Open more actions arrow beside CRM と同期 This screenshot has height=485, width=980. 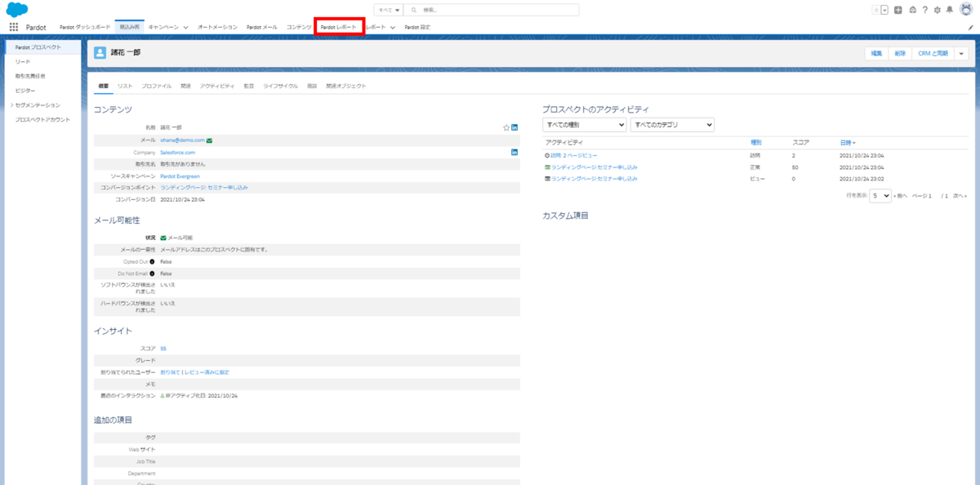960,53
